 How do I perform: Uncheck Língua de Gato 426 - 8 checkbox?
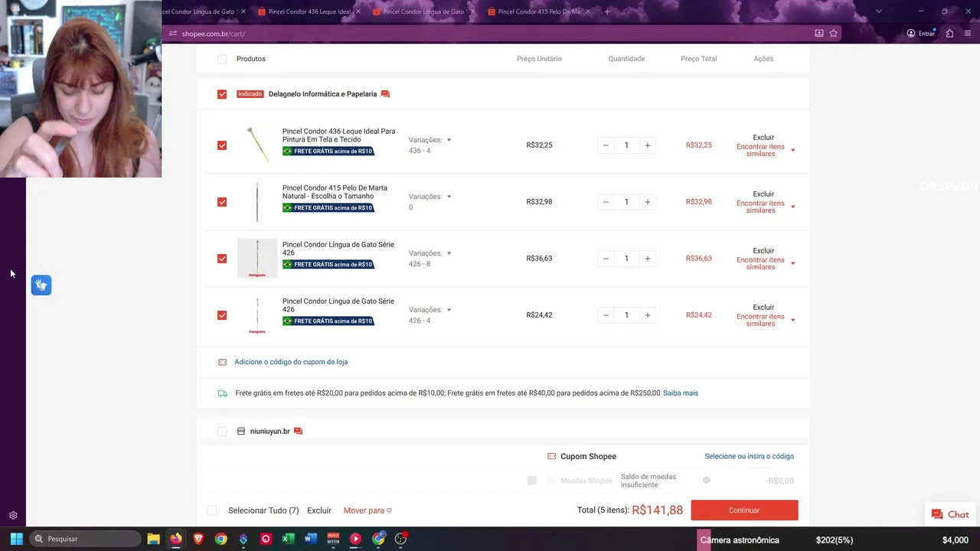point(222,259)
